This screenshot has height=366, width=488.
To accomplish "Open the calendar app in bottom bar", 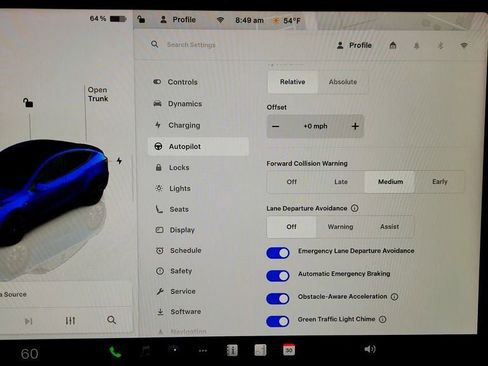I will (x=289, y=350).
